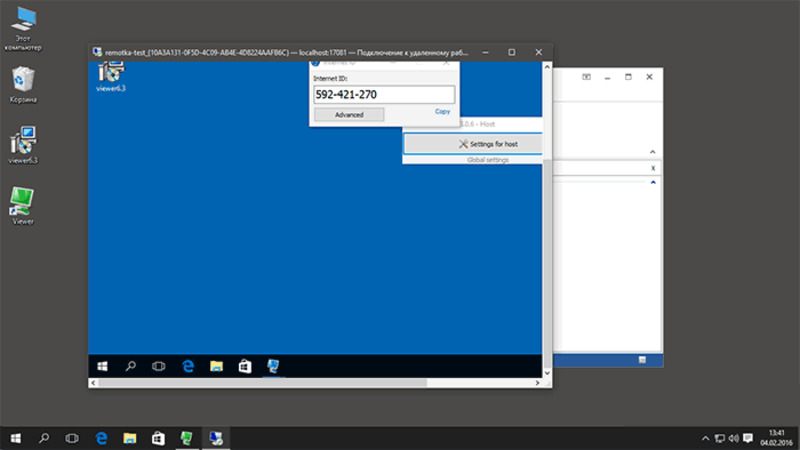
Task: Click the remote connection window title icon
Action: pos(97,52)
